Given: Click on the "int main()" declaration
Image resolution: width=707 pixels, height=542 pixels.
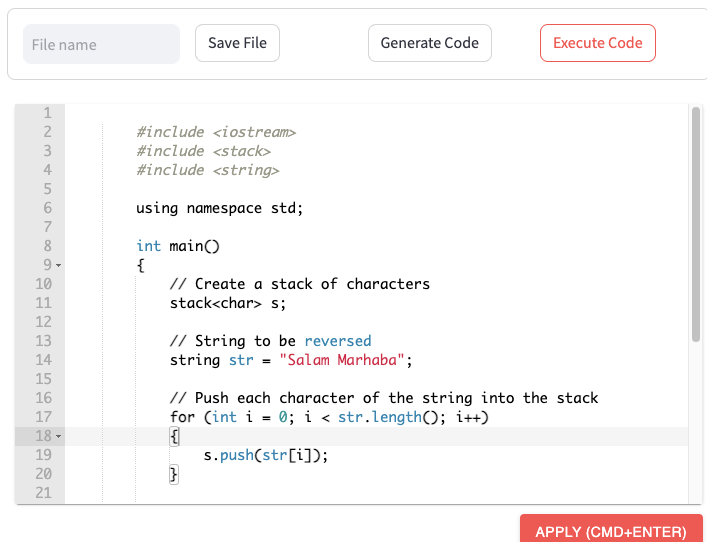Looking at the screenshot, I should click(x=177, y=246).
